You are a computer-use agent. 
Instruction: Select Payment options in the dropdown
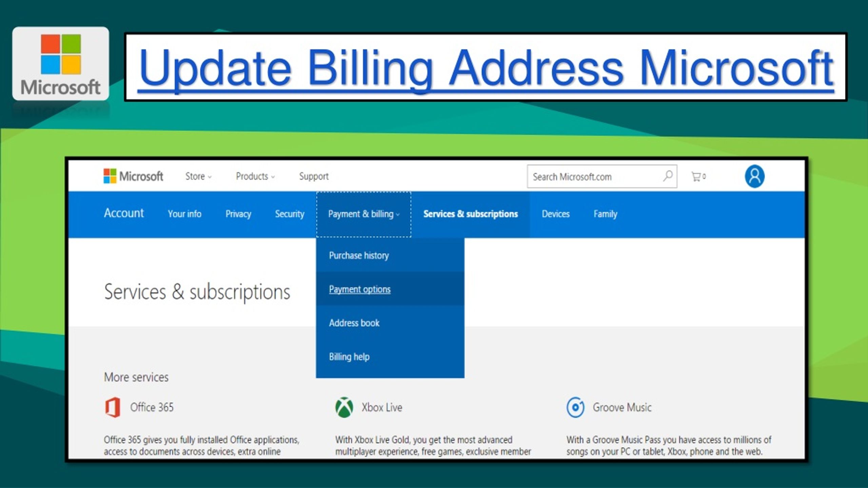(390, 289)
